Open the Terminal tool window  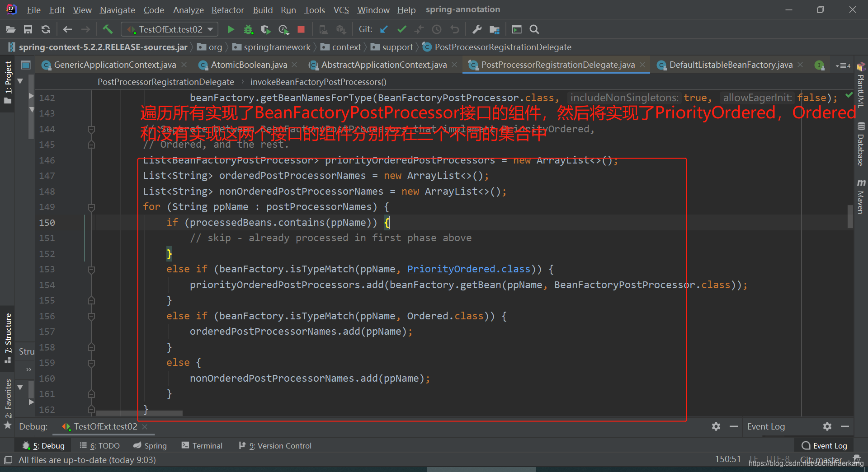[x=202, y=446]
